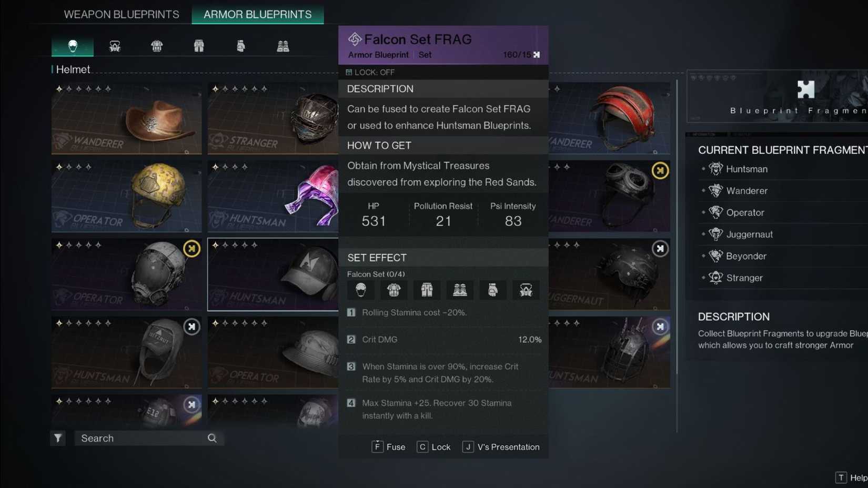This screenshot has width=868, height=488.
Task: Select the Mask armor category icon
Action: [115, 46]
